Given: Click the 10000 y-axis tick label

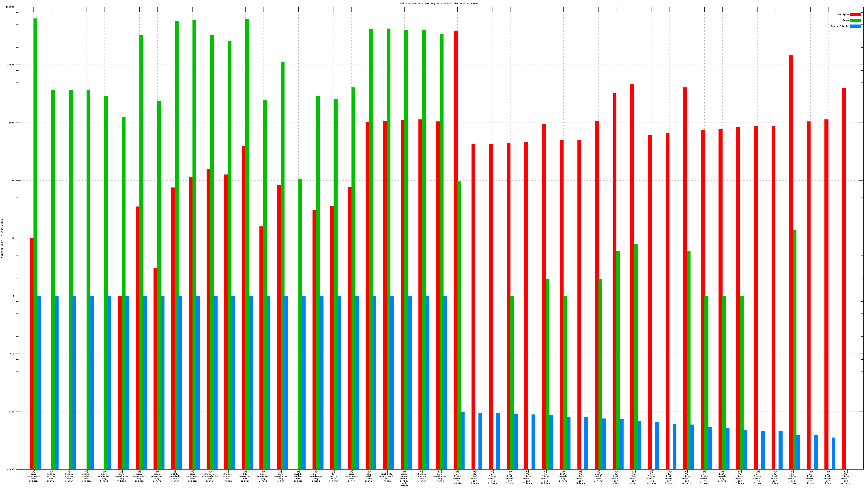Looking at the screenshot, I should [x=11, y=65].
